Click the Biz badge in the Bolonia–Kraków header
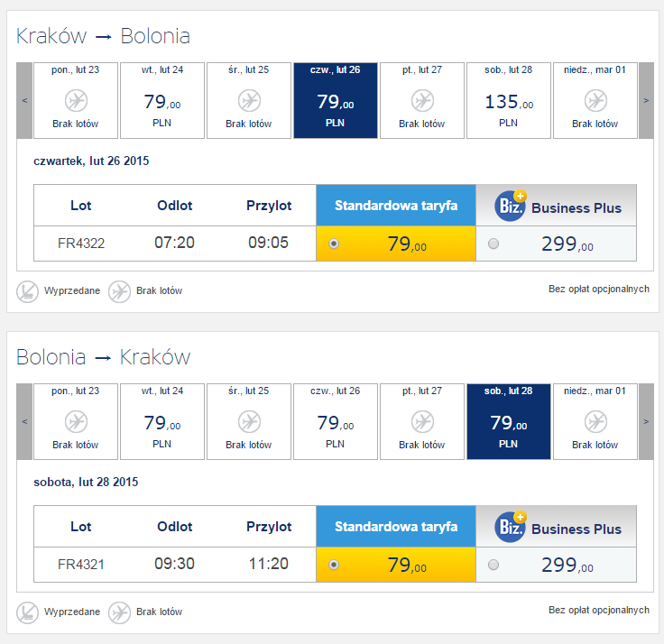Image resolution: width=664 pixels, height=644 pixels. (x=511, y=528)
